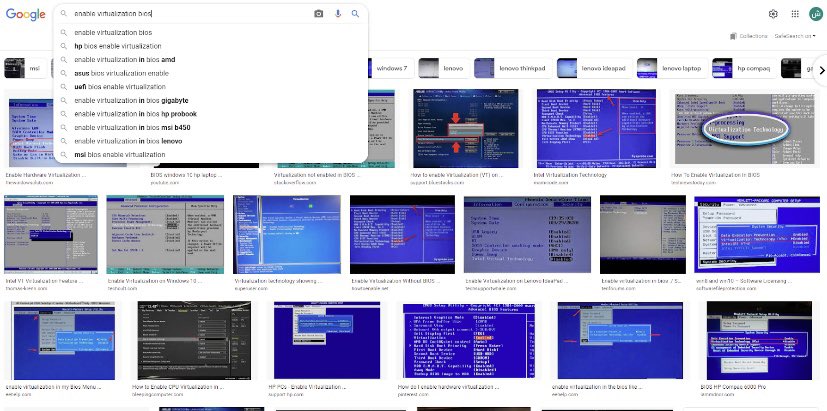
Task: Open the 'Intel Virtualization Technology' image thumbnail
Action: point(597,128)
